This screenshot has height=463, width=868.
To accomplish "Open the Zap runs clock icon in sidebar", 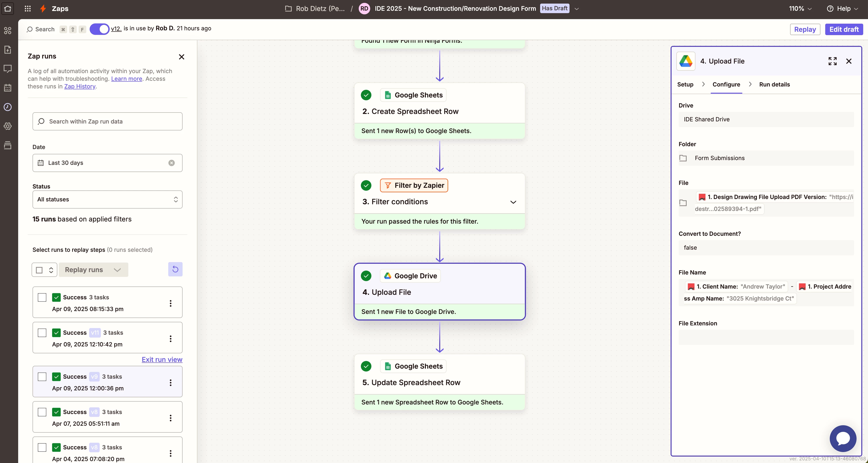I will 8,107.
